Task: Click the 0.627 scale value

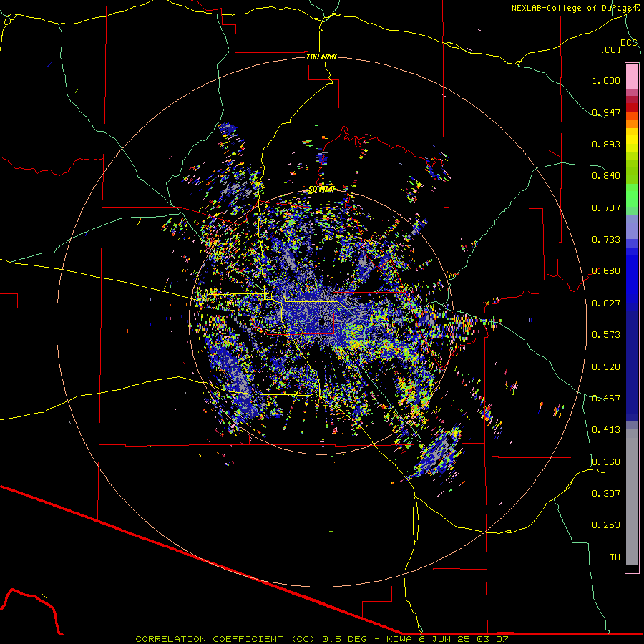Action: tap(606, 303)
